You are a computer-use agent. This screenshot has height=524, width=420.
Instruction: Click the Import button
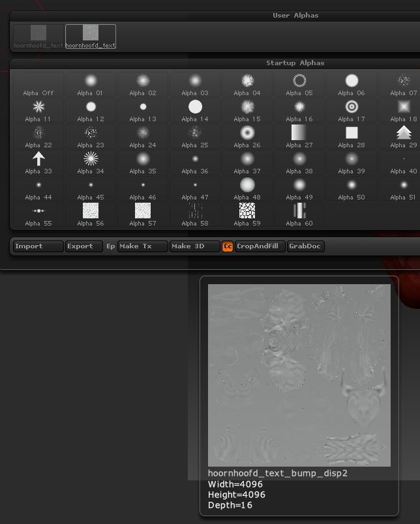(x=38, y=246)
